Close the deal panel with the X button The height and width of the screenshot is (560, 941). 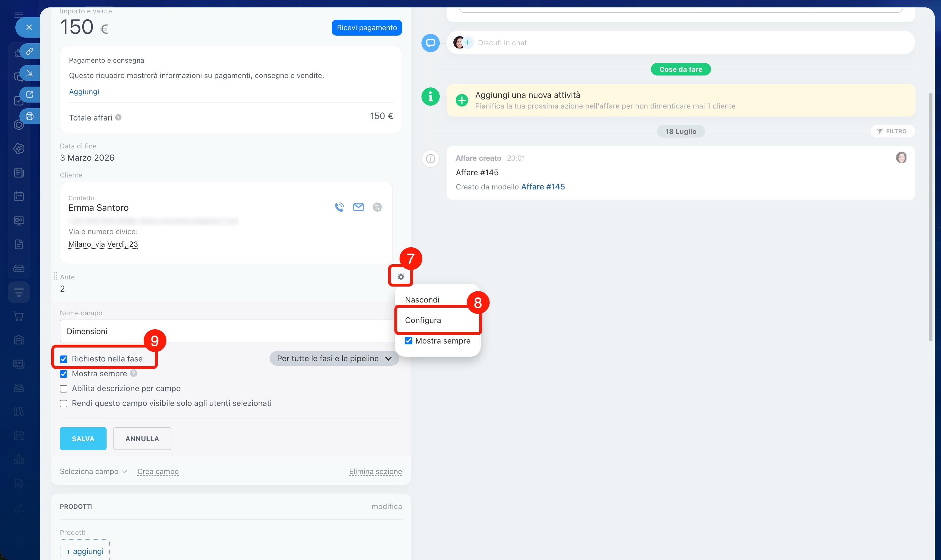click(x=29, y=27)
